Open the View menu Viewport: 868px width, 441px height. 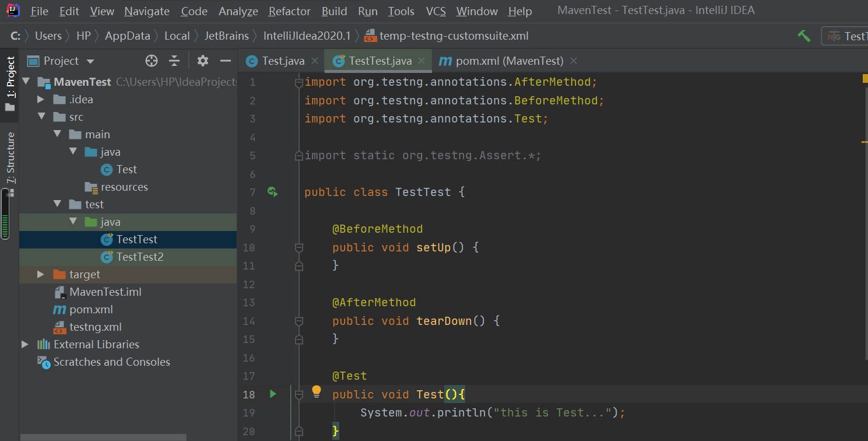pyautogui.click(x=103, y=11)
